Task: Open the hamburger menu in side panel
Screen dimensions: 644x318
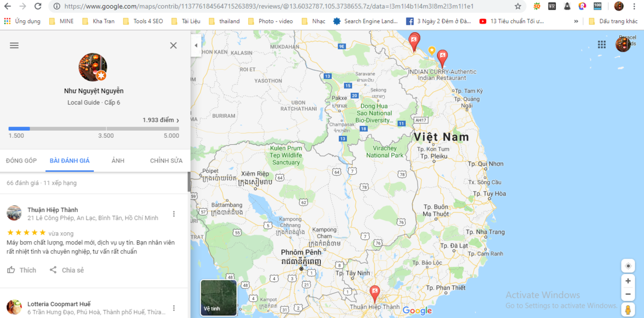Action: [x=14, y=46]
